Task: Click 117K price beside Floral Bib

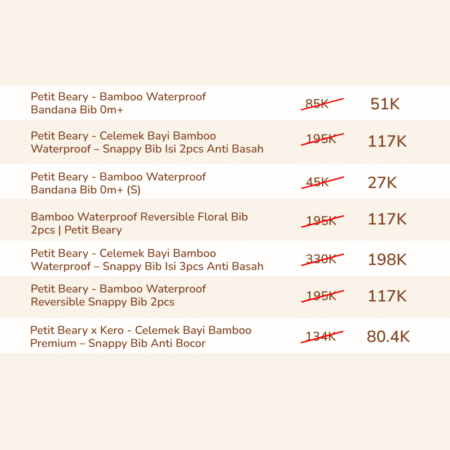Action: [387, 219]
